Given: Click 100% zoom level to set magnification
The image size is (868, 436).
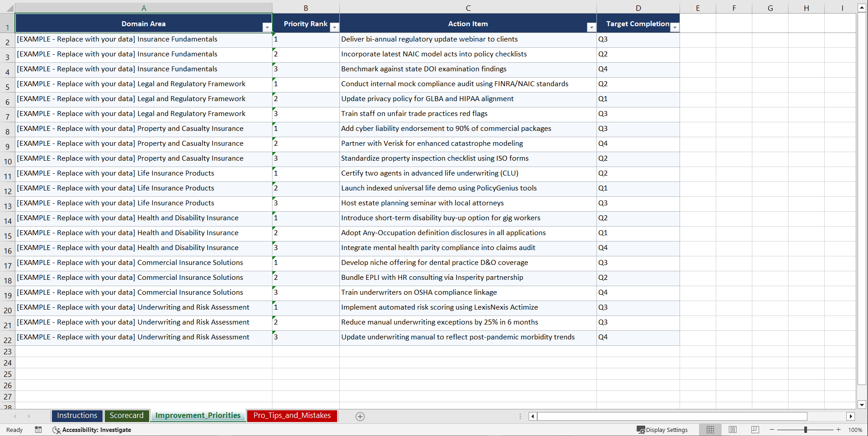Looking at the screenshot, I should click(x=855, y=430).
